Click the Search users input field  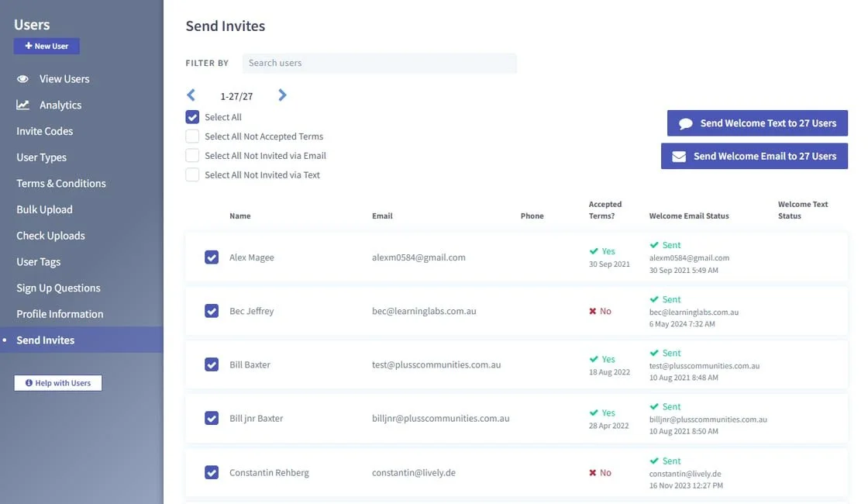[380, 63]
